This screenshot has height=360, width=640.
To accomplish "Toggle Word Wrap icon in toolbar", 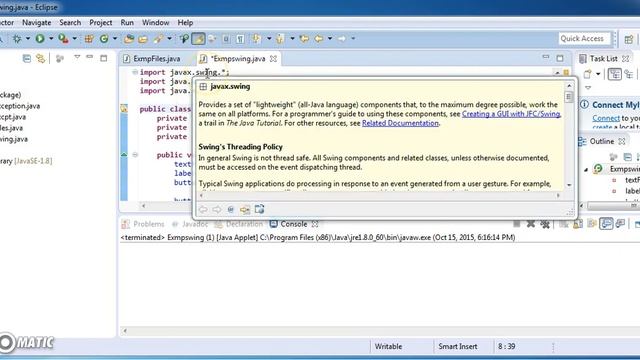I will click(212, 39).
